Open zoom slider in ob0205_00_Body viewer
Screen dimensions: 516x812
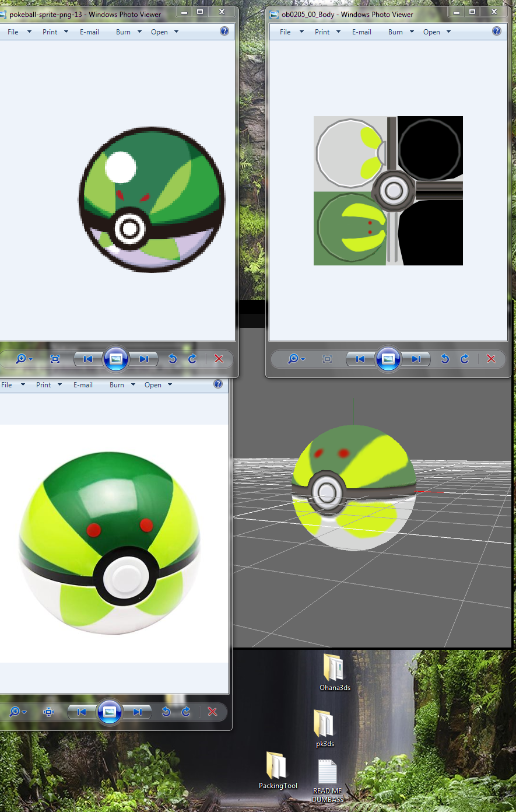click(x=297, y=359)
